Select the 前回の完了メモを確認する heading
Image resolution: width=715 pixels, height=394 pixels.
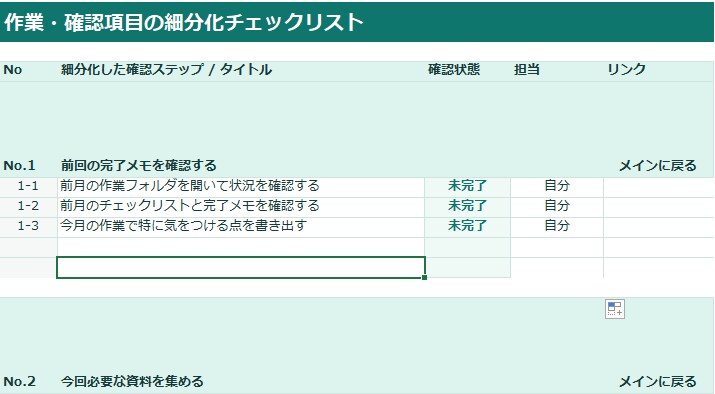pos(139,166)
